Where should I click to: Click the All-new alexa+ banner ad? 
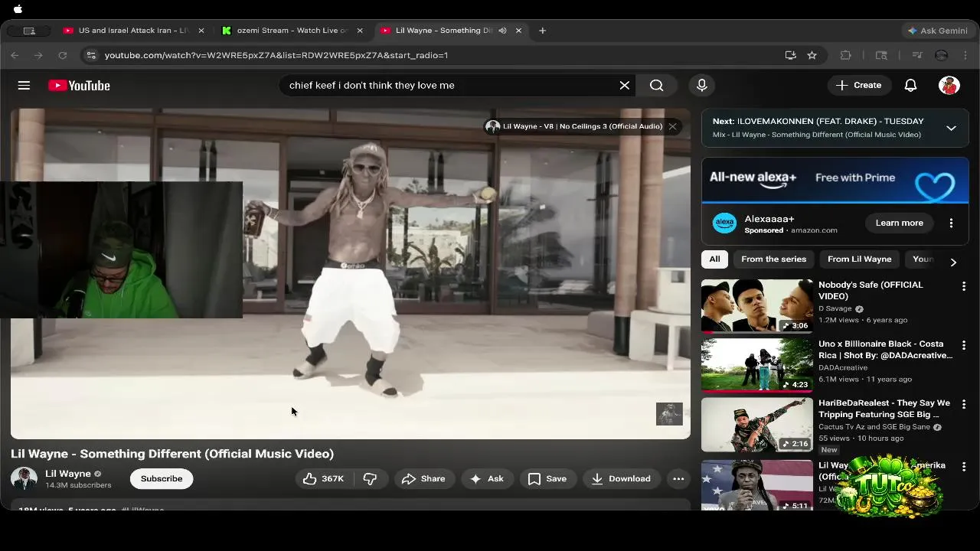(835, 181)
